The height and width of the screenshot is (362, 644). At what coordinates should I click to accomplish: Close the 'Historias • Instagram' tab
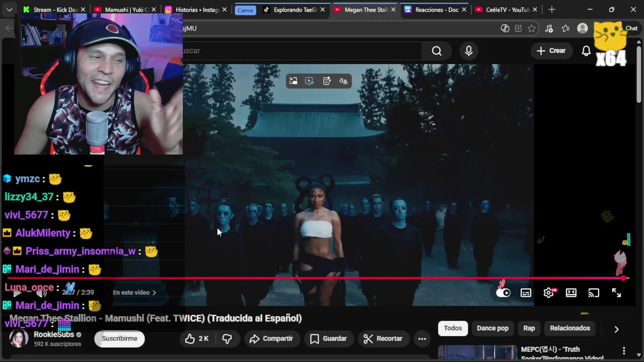tap(224, 10)
